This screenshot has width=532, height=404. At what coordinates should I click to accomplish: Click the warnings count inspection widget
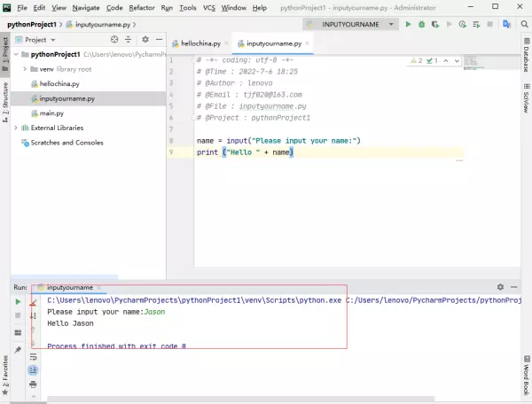click(417, 60)
